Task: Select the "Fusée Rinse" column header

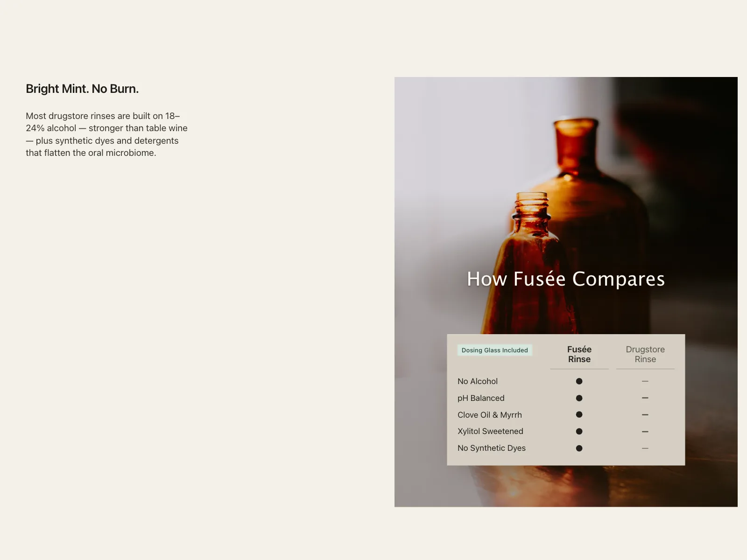Action: coord(579,354)
